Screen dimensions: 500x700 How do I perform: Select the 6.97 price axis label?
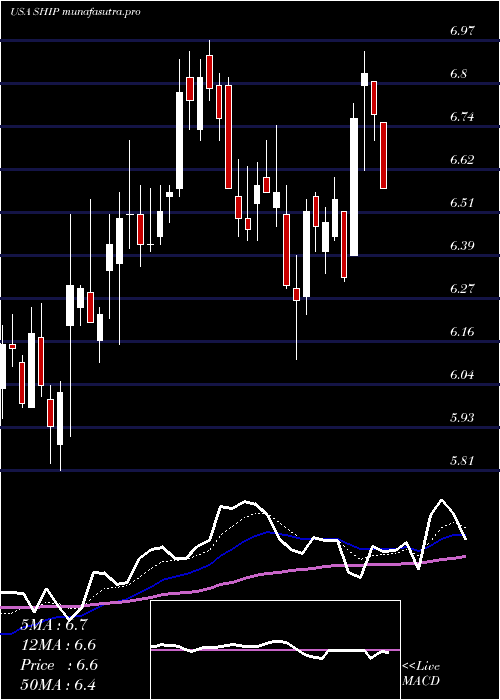[463, 31]
